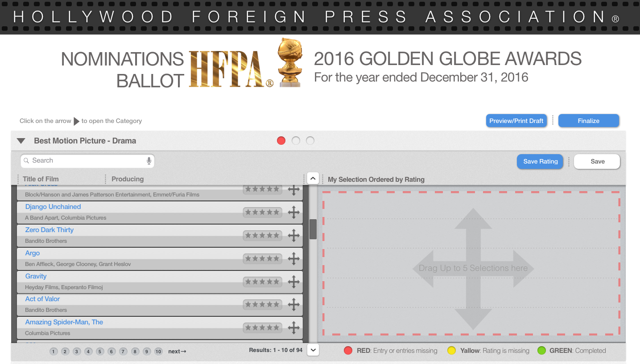Image resolution: width=640 pixels, height=364 pixels.
Task: Collapse the Best Motion Picture - Drama category
Action: click(21, 141)
